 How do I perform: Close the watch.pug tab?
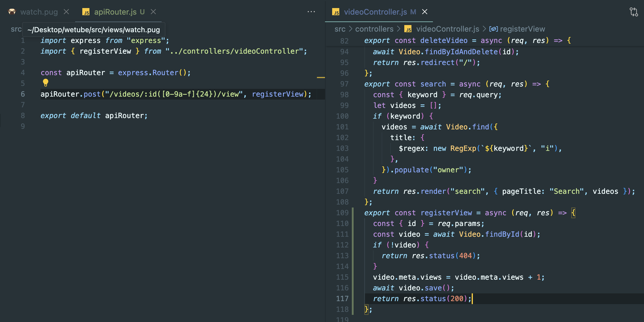[66, 12]
